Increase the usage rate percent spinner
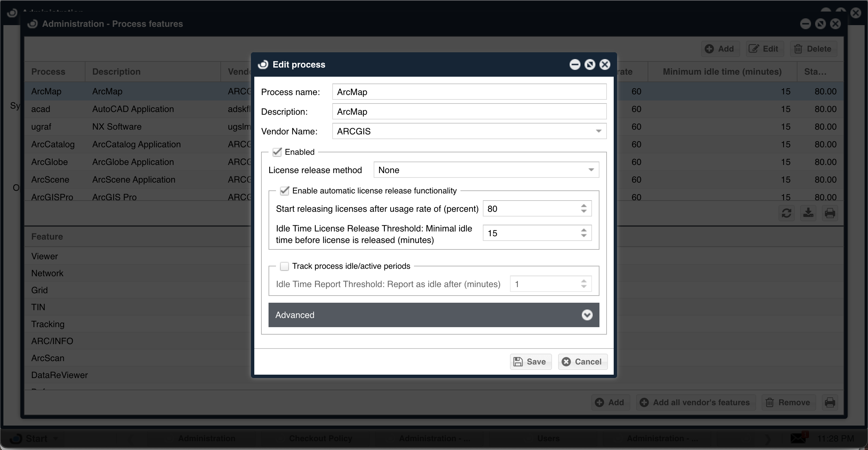The image size is (868, 450). (x=584, y=206)
